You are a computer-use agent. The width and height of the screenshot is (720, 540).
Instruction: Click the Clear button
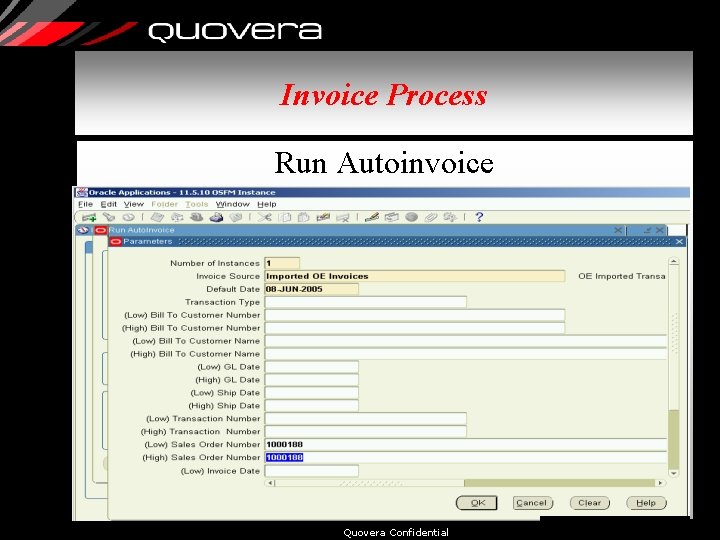[590, 503]
